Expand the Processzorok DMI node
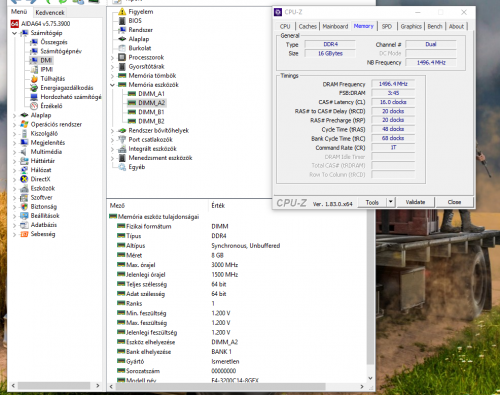 click(112, 57)
